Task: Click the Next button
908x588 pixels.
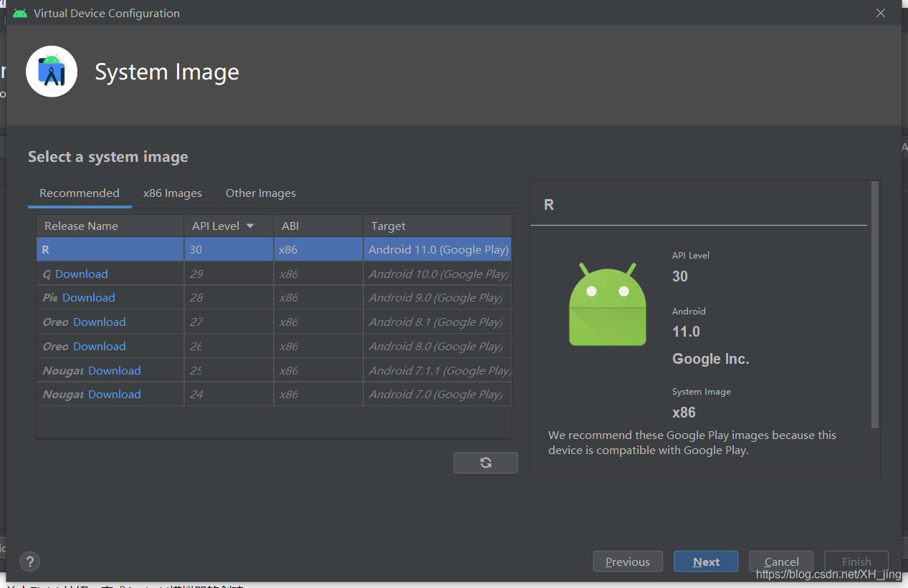Action: 706,562
